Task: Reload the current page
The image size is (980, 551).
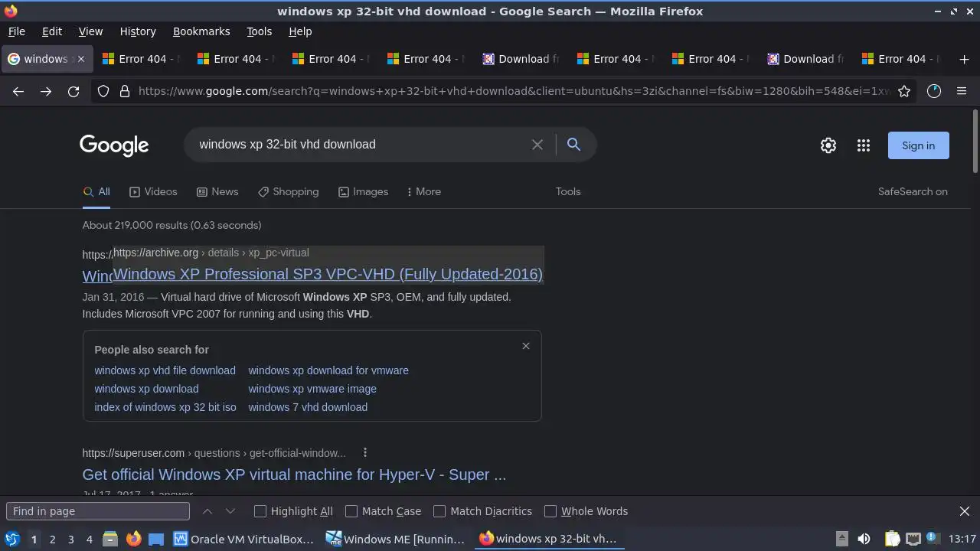Action: [x=73, y=91]
